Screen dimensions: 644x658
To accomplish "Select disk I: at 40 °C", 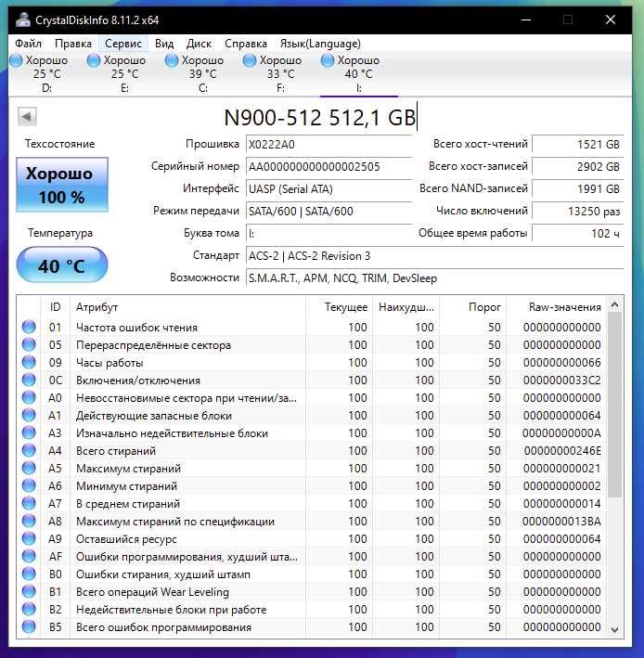I will click(359, 74).
